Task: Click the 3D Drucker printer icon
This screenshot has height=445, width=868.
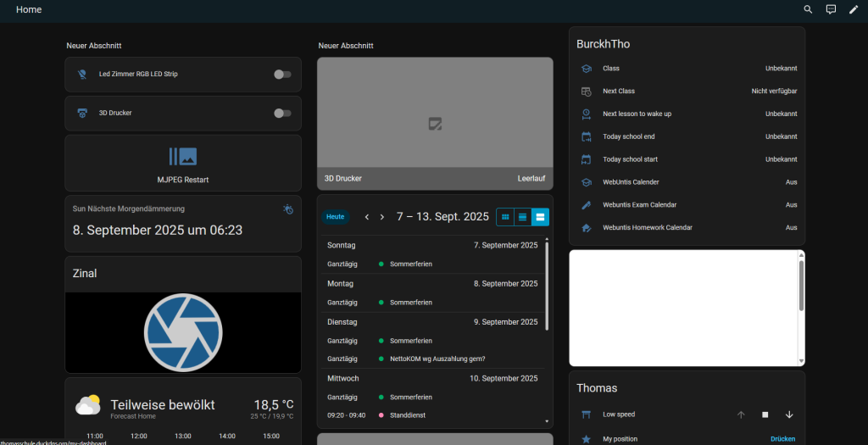Action: coord(82,113)
